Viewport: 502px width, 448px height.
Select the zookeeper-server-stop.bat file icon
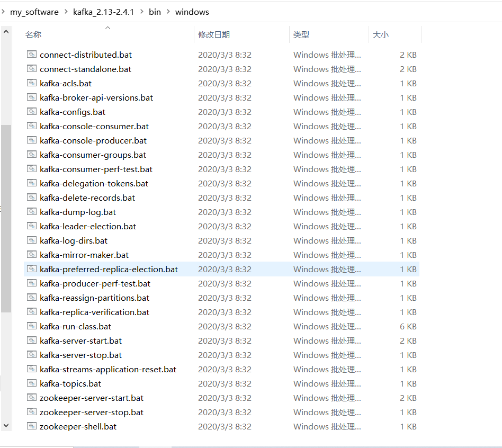click(x=31, y=412)
